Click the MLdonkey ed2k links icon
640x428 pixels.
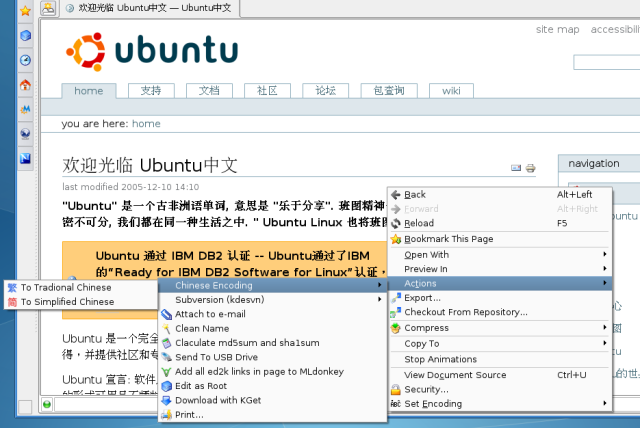(166, 372)
